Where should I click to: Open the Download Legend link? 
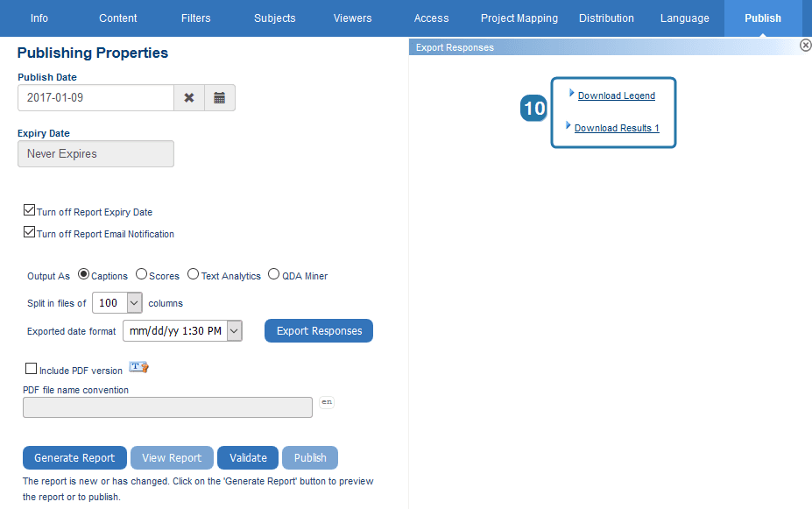coord(615,95)
